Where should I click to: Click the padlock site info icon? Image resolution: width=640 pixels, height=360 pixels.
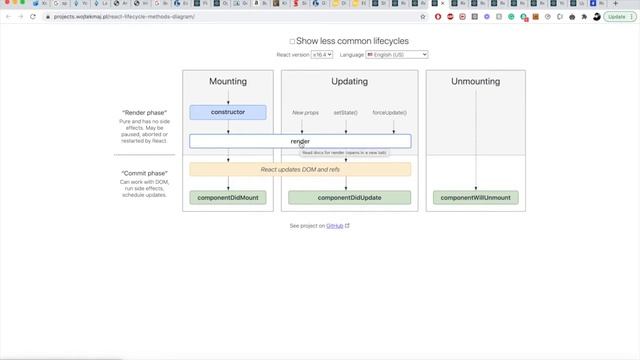pos(48,17)
